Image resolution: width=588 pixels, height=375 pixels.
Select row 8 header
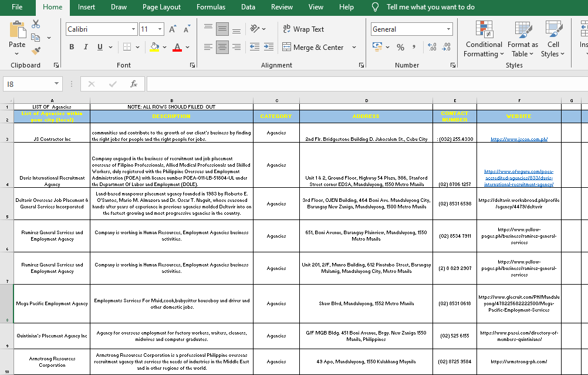[x=7, y=304]
